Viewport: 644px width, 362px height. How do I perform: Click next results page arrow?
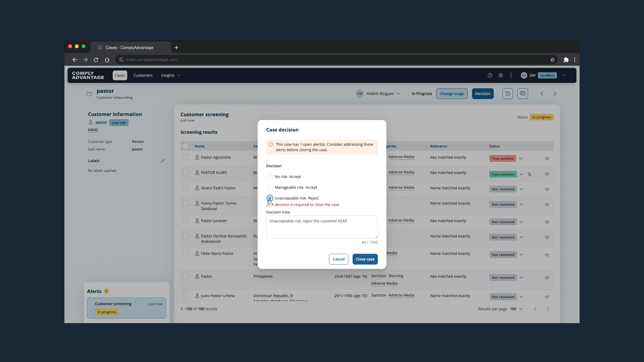548,309
